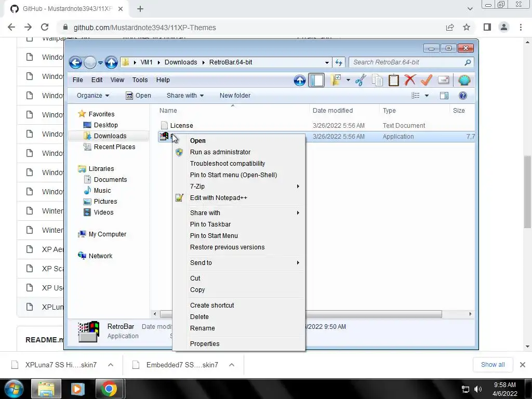The width and height of the screenshot is (532, 399).
Task: Click the search magnifier in Explorer
Action: tap(468, 62)
